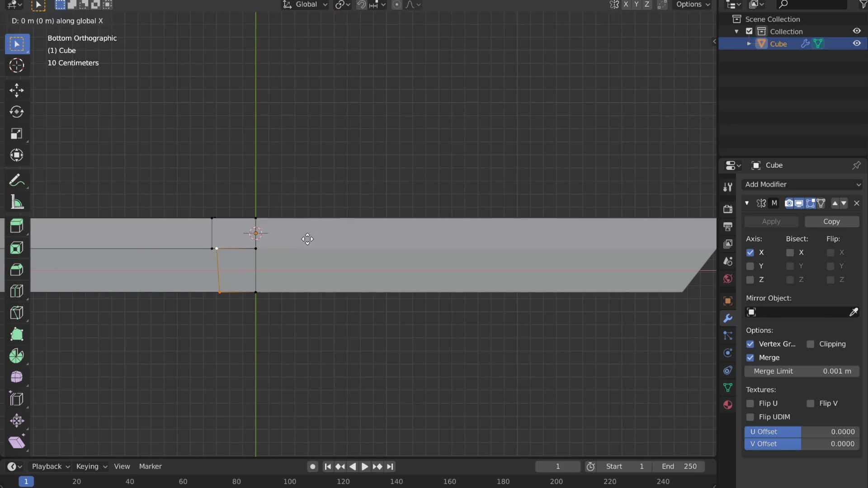This screenshot has height=488, width=868.
Task: Enable the modifier's Render visibility camera icon
Action: pyautogui.click(x=789, y=203)
